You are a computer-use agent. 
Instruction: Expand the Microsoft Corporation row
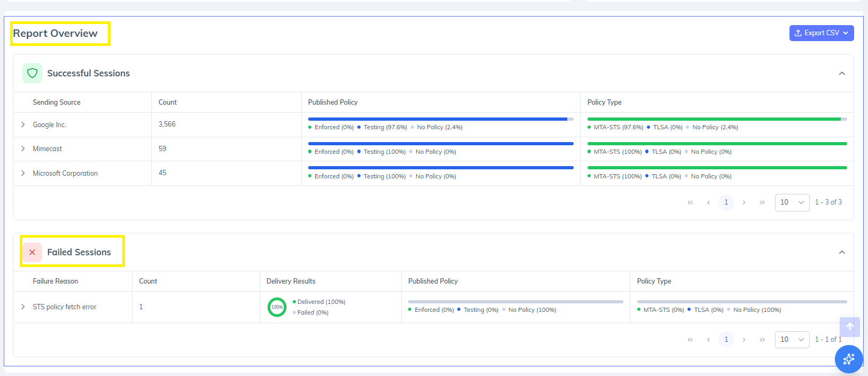point(23,173)
